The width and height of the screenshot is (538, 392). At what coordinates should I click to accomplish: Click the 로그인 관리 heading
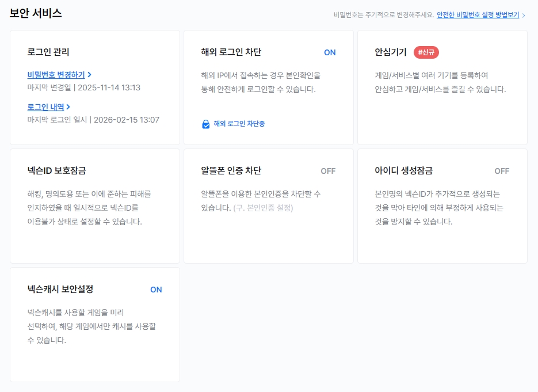(x=48, y=52)
